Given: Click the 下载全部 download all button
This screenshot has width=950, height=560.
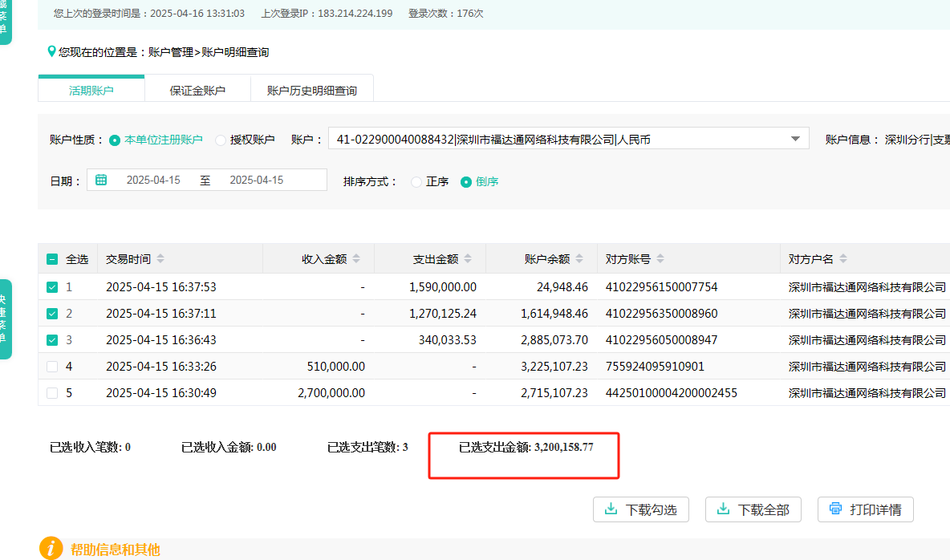Looking at the screenshot, I should 753,509.
